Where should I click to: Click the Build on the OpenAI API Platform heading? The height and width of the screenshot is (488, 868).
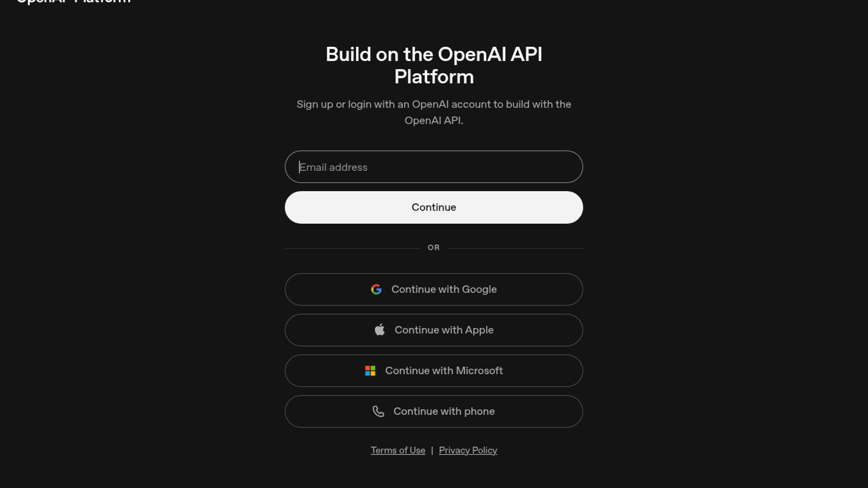[434, 66]
